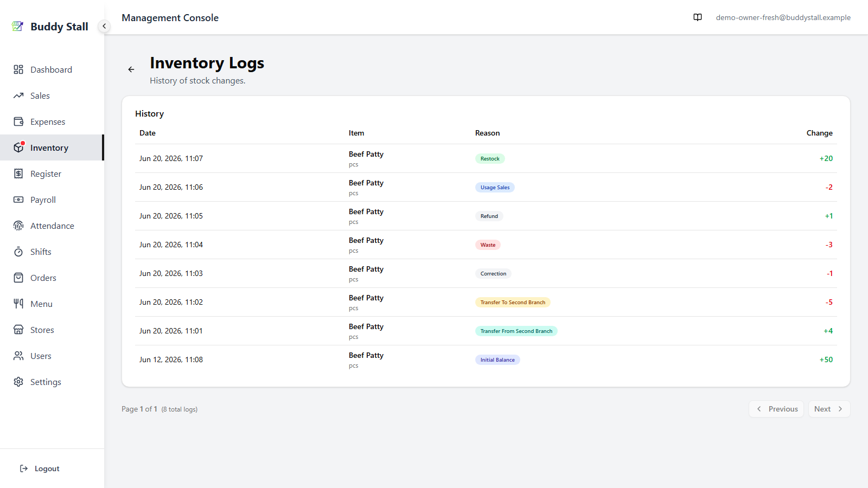Image resolution: width=868 pixels, height=488 pixels.
Task: Click the 8 total logs text
Action: point(180,409)
